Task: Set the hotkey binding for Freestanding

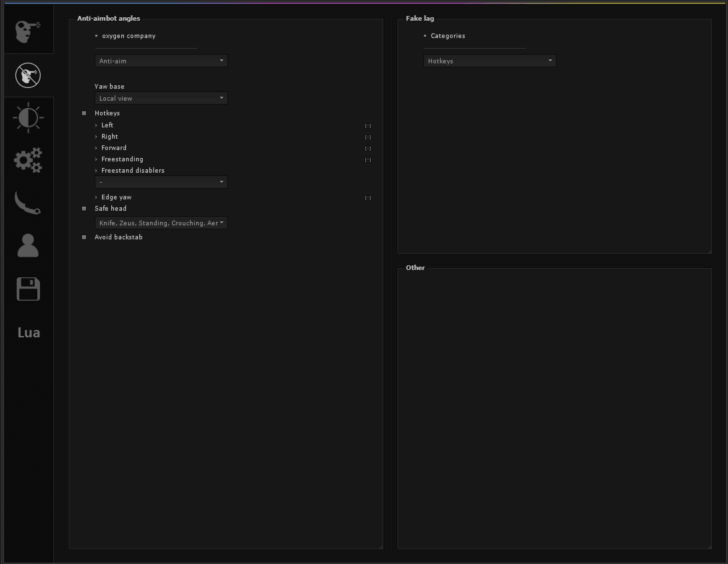Action: click(368, 160)
